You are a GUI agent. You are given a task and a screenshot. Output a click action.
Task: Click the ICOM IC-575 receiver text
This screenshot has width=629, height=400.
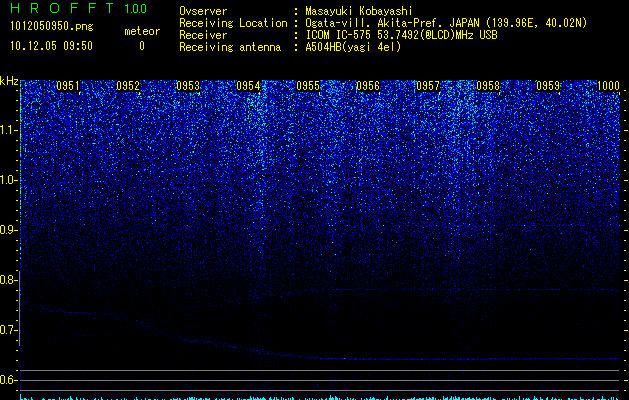click(x=401, y=35)
